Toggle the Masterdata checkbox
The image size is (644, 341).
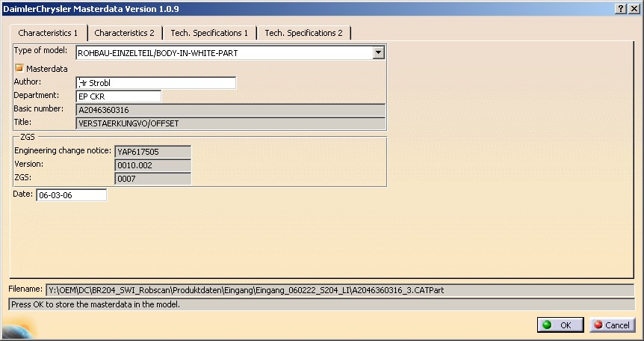pyautogui.click(x=19, y=68)
